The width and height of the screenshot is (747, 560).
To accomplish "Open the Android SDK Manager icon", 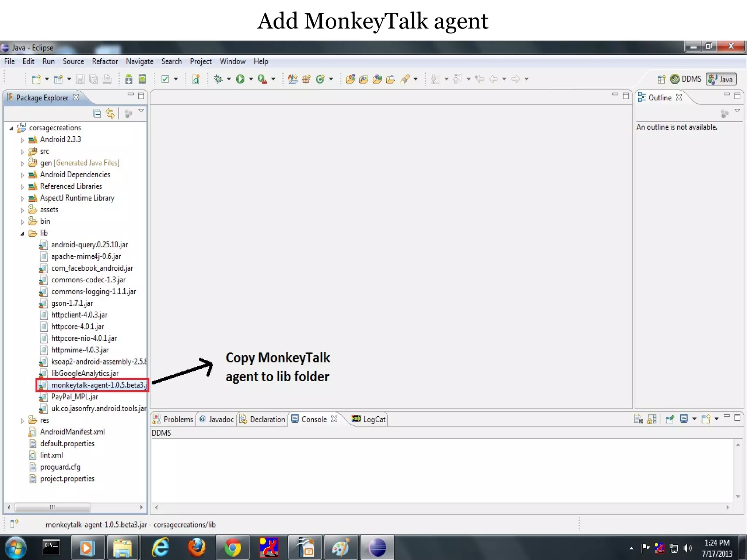I will tap(129, 79).
